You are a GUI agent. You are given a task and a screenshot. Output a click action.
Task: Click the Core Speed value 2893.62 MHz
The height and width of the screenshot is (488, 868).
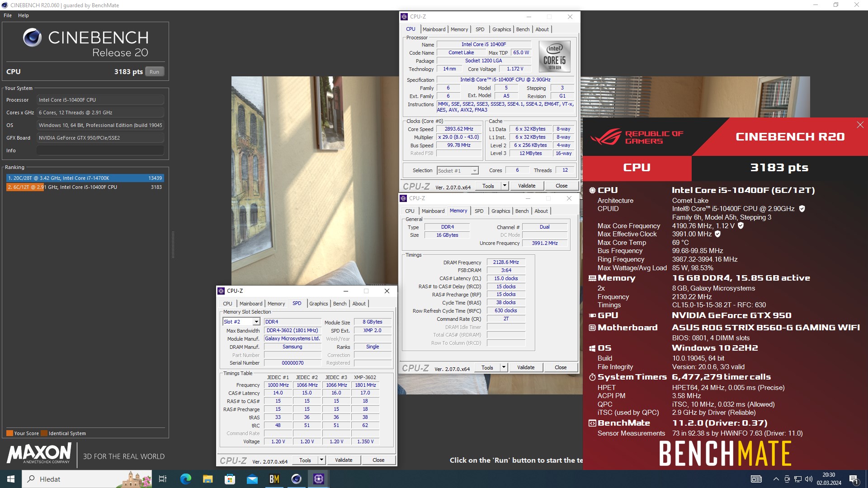click(459, 129)
